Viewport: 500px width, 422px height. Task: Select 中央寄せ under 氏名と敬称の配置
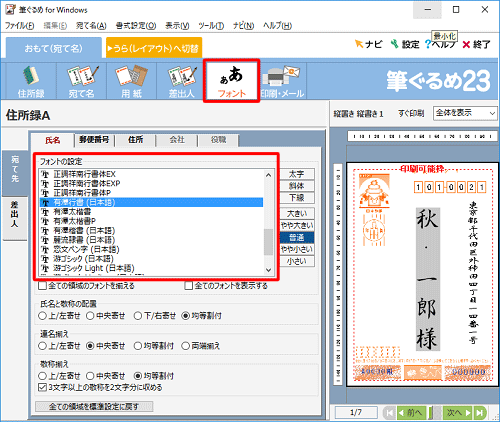[x=90, y=316]
